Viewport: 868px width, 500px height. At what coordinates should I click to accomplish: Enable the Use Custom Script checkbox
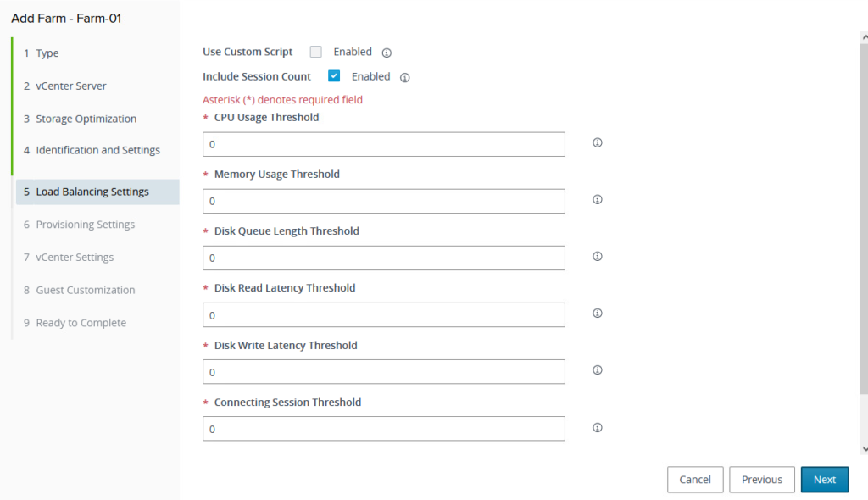pyautogui.click(x=316, y=52)
